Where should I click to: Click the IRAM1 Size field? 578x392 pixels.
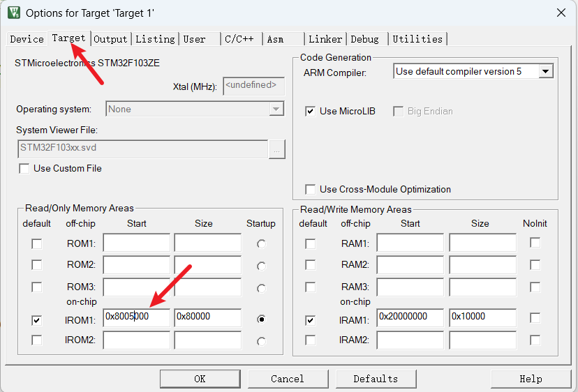482,317
